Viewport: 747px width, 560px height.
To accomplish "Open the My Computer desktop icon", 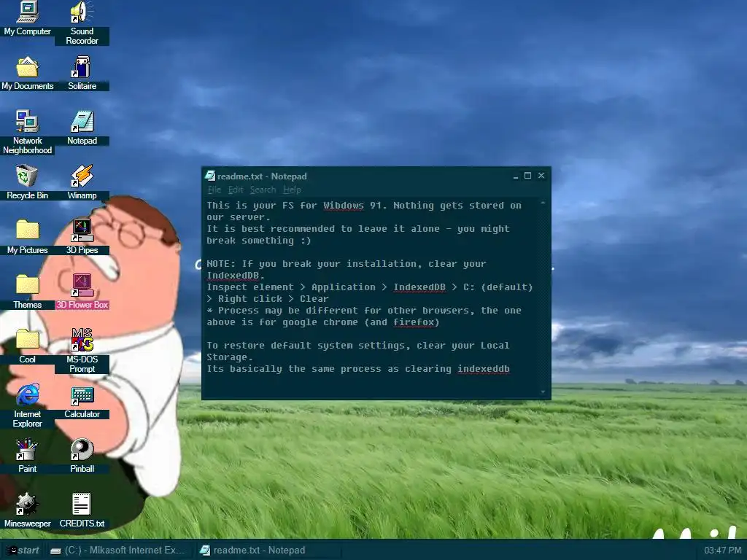I will pos(27,18).
